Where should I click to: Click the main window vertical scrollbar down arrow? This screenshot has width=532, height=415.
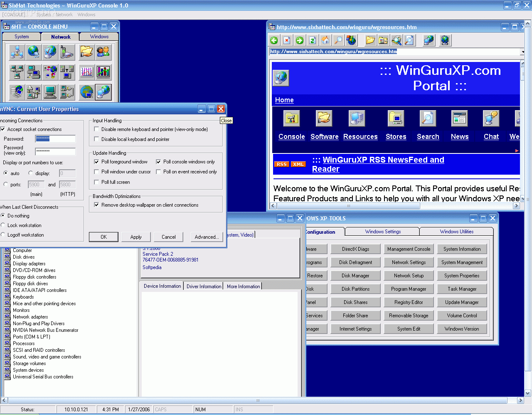pos(528,393)
